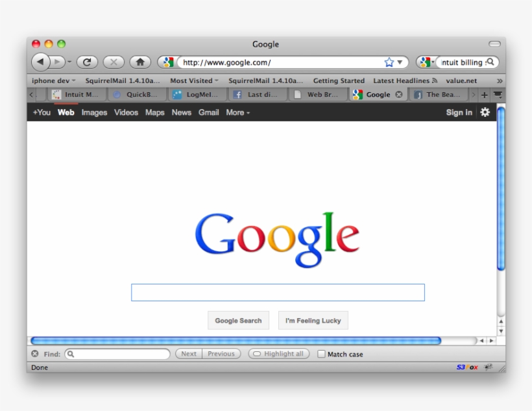Open the iphone dev bookmark folder
The height and width of the screenshot is (411, 532).
[x=53, y=81]
